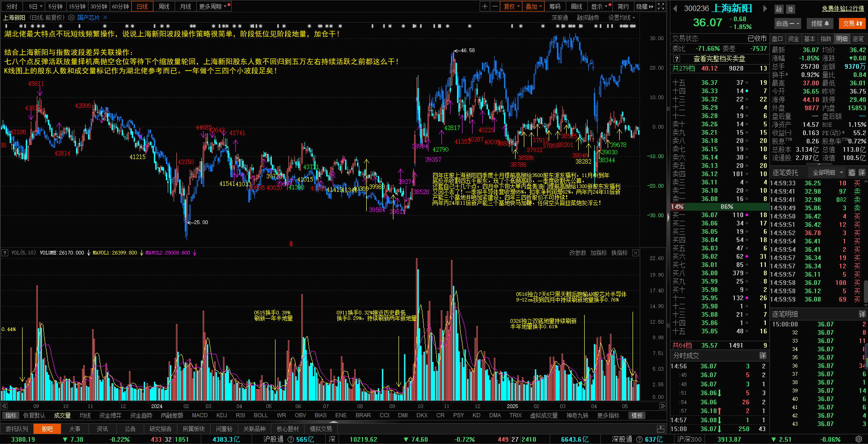The width and height of the screenshot is (868, 444).
Task: Switch to 资金 tab
Action: [x=793, y=39]
